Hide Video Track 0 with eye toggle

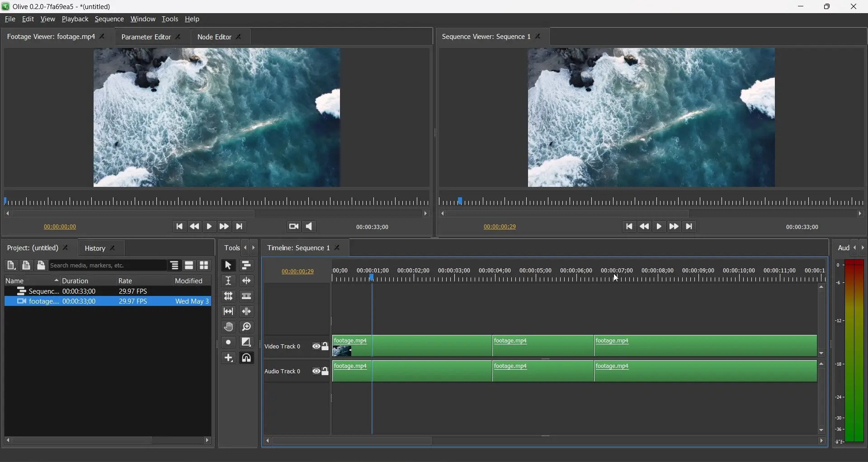tap(317, 347)
